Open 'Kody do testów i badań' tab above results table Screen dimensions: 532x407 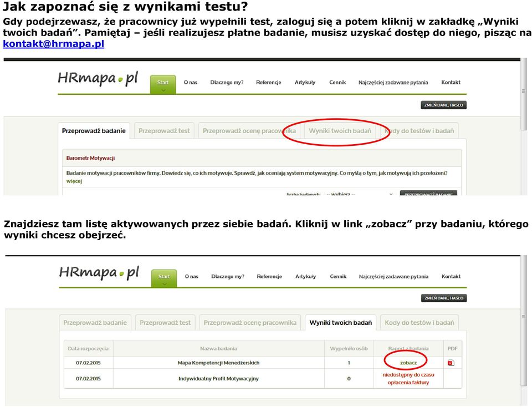(x=420, y=323)
